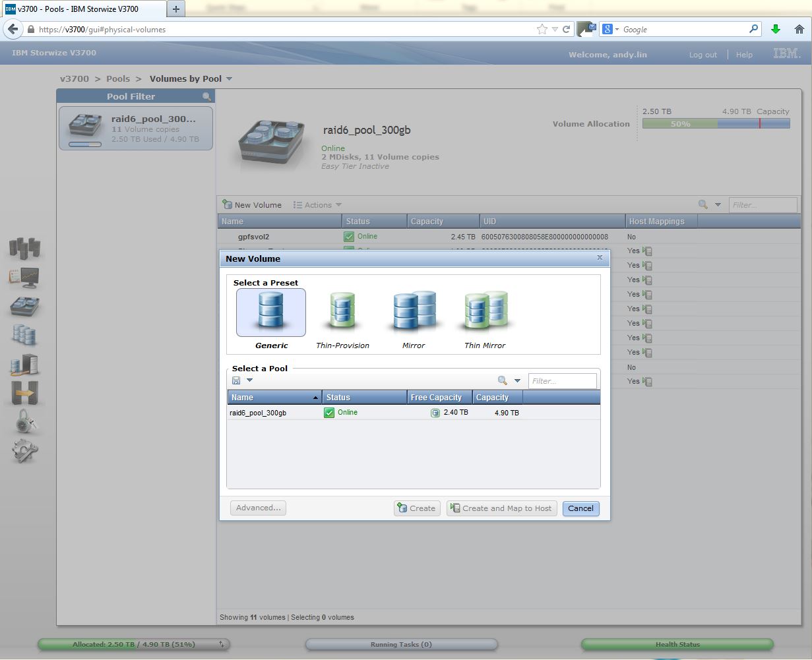Expand the Volumes by Pool breadcrumb dropdown
The height and width of the screenshot is (660, 812).
229,78
